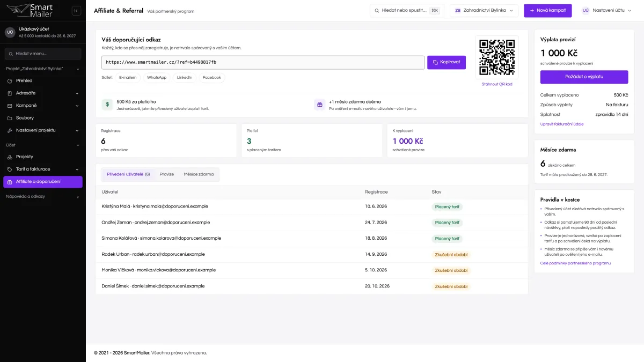The width and height of the screenshot is (644, 362).
Task: Click the Monika Vlčková user row
Action: (312, 270)
